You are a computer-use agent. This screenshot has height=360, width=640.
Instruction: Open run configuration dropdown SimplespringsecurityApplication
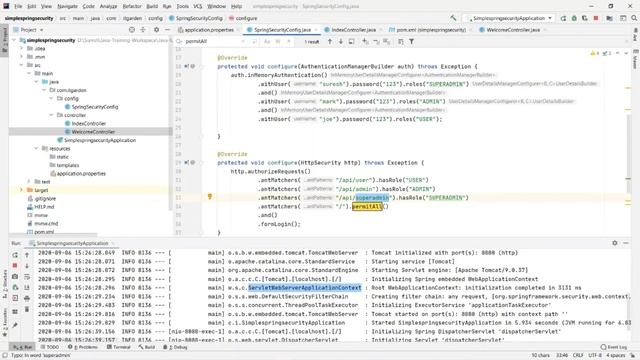point(510,18)
